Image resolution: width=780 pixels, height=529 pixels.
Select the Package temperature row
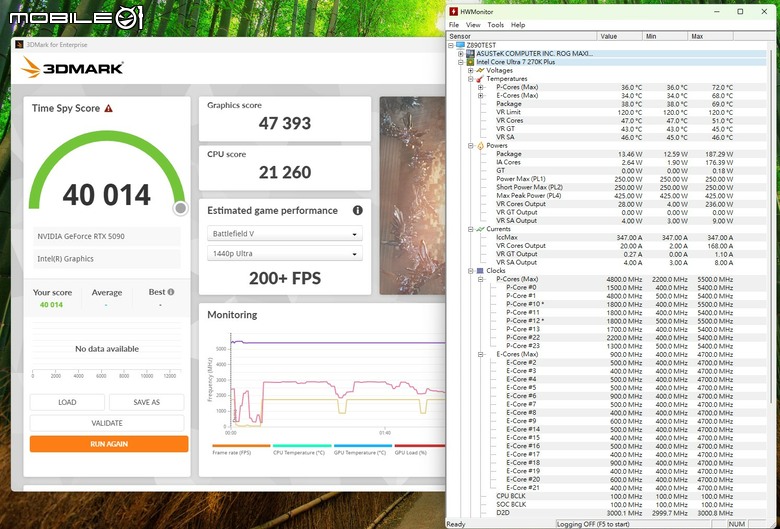point(606,104)
